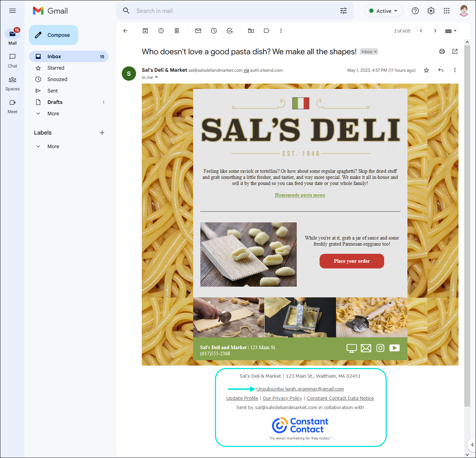Open the Update Profile link
The height and width of the screenshot is (458, 476).
pyautogui.click(x=242, y=398)
